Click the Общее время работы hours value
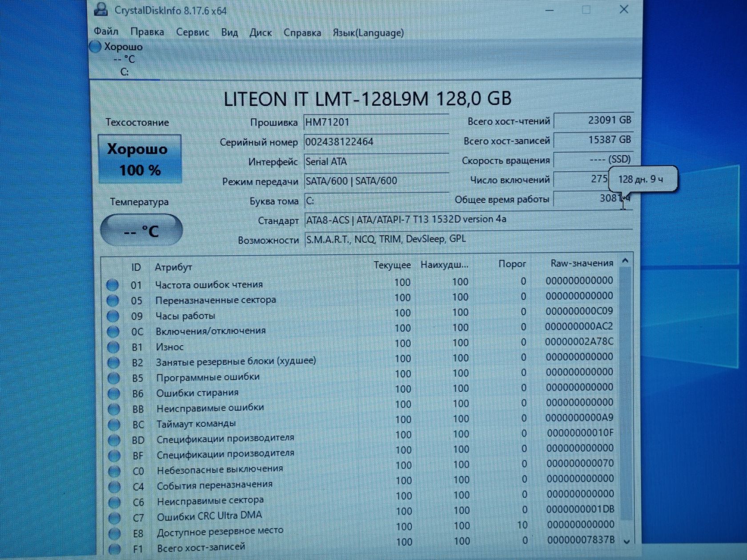 (x=594, y=198)
